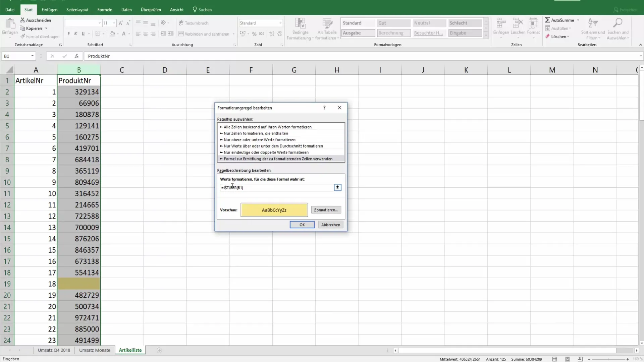Open the font size dropdown

point(114,23)
